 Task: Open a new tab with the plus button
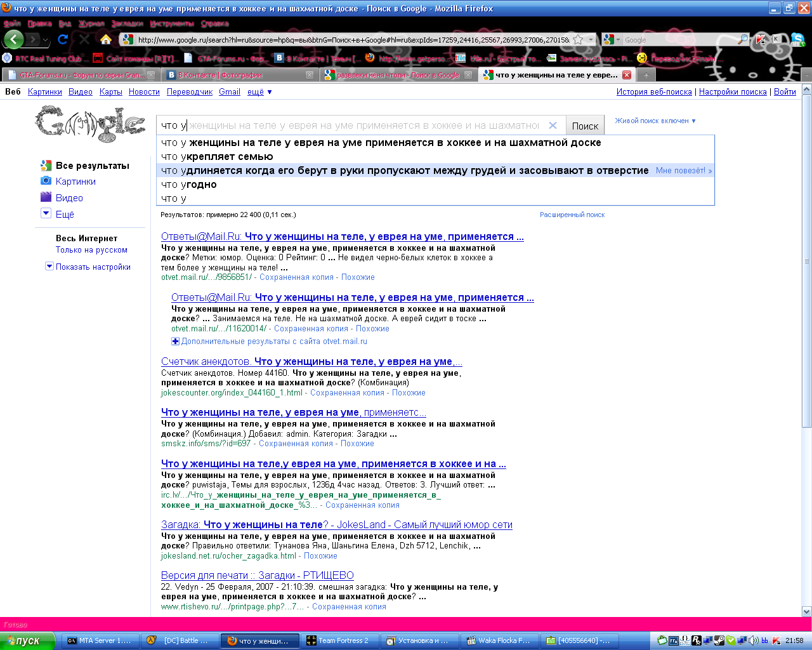pos(646,75)
